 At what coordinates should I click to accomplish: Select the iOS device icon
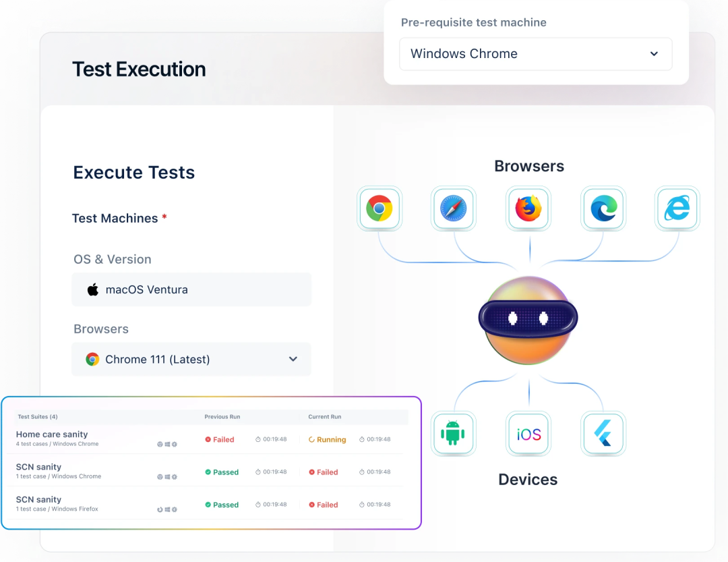point(528,433)
